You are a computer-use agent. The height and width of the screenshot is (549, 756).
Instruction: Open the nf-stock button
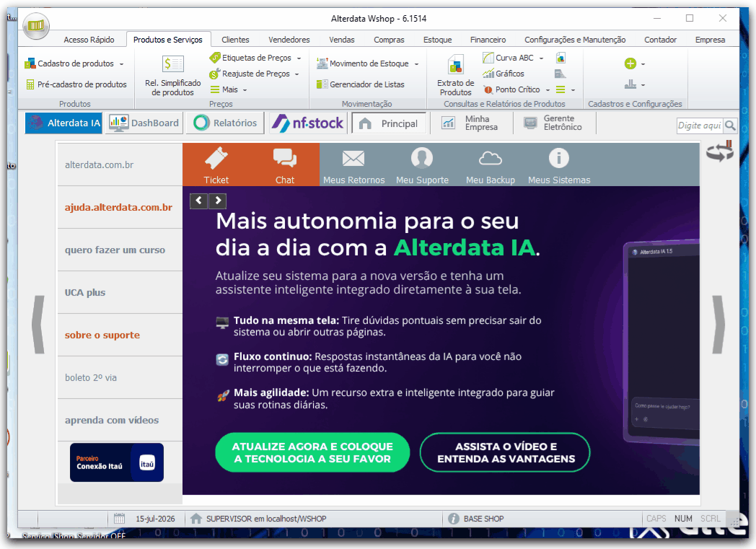point(308,123)
